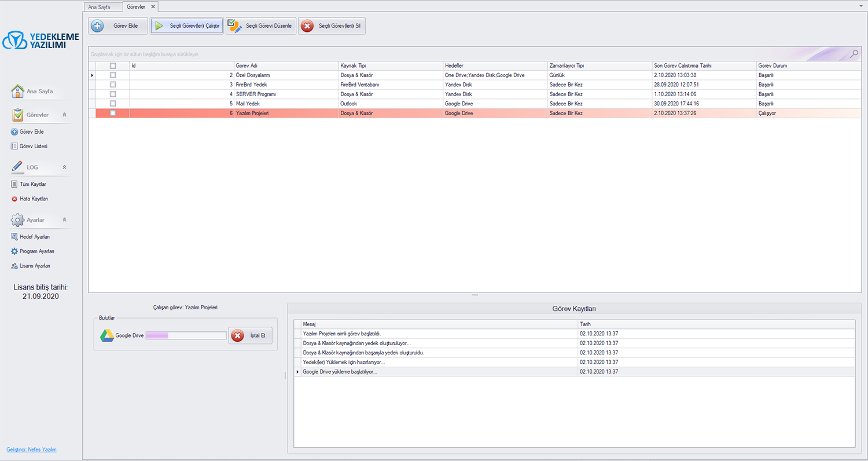The height and width of the screenshot is (461, 868).
Task: Sort by the Gorev Durum column header
Action: point(773,65)
